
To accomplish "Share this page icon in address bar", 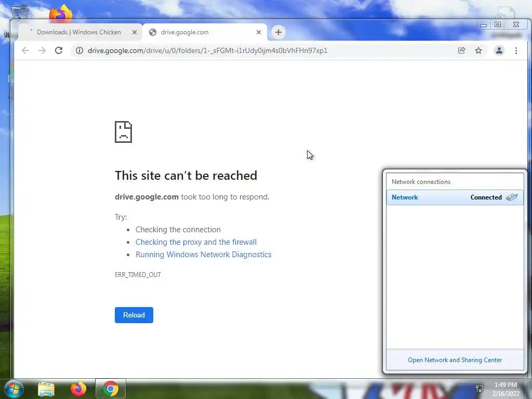I will 461,50.
